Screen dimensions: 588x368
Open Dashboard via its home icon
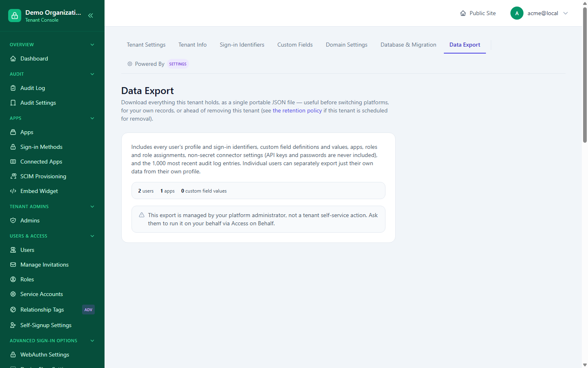(x=13, y=58)
